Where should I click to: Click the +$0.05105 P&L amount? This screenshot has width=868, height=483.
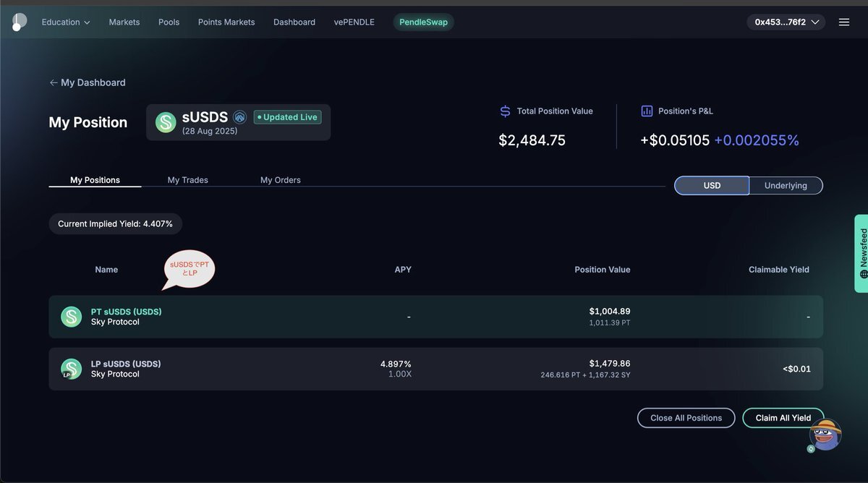[675, 140]
